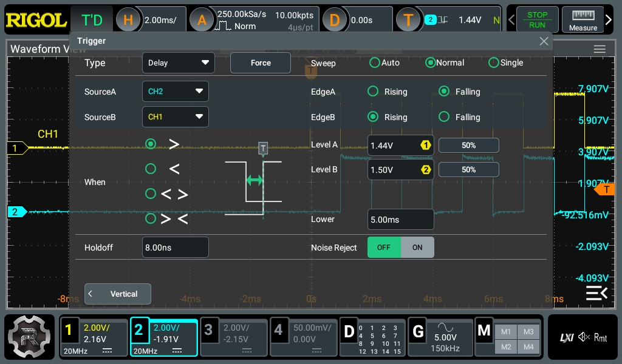Click the trigger T indicator in the top bar

coord(408,19)
